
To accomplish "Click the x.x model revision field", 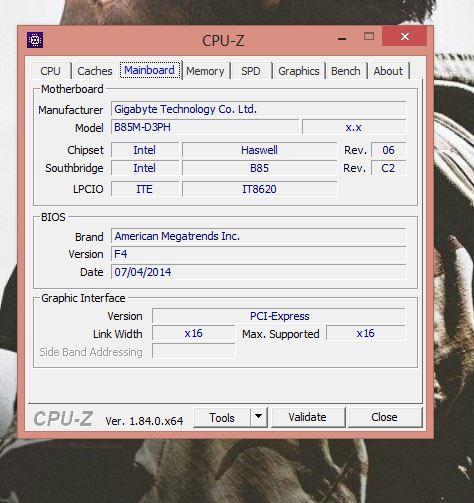I will pyautogui.click(x=354, y=127).
